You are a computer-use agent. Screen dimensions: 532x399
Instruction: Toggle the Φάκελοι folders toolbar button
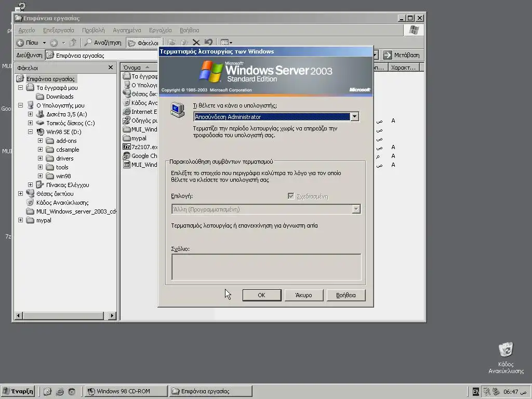[143, 43]
